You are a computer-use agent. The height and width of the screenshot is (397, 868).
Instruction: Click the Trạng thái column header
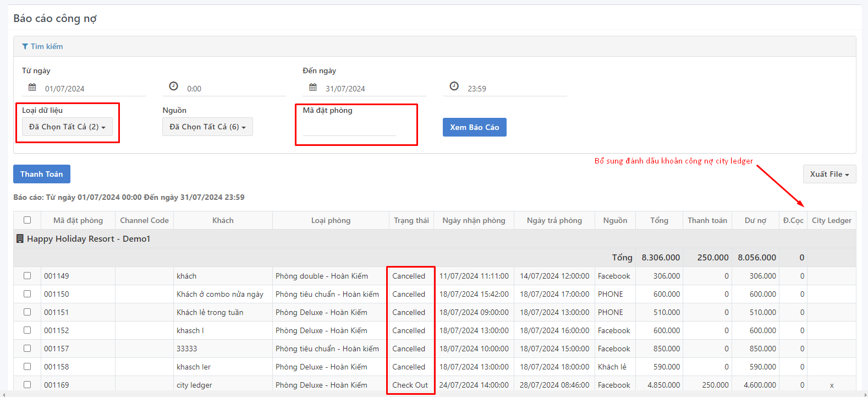(x=411, y=220)
